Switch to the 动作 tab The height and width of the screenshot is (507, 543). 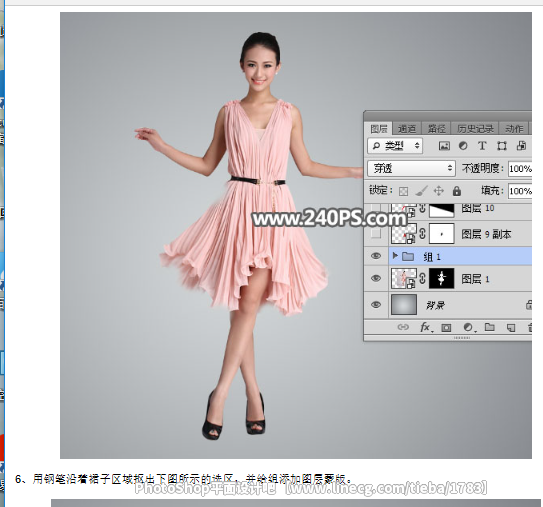click(x=514, y=129)
